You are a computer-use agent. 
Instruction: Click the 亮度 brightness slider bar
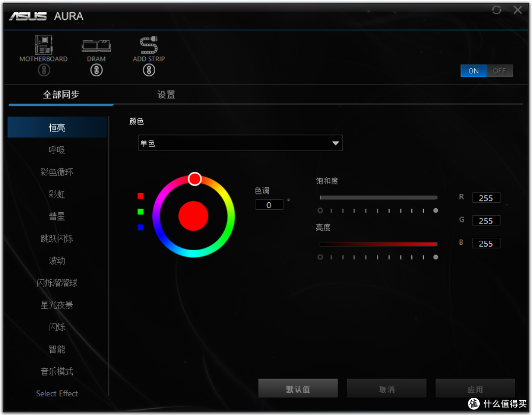click(x=378, y=244)
